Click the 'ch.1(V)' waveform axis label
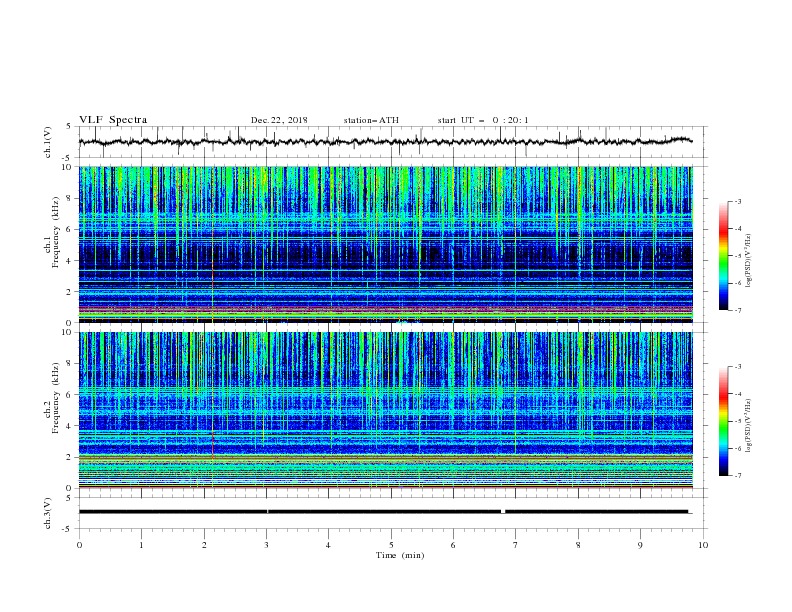Image resolution: width=792 pixels, height=612 pixels. click(48, 142)
